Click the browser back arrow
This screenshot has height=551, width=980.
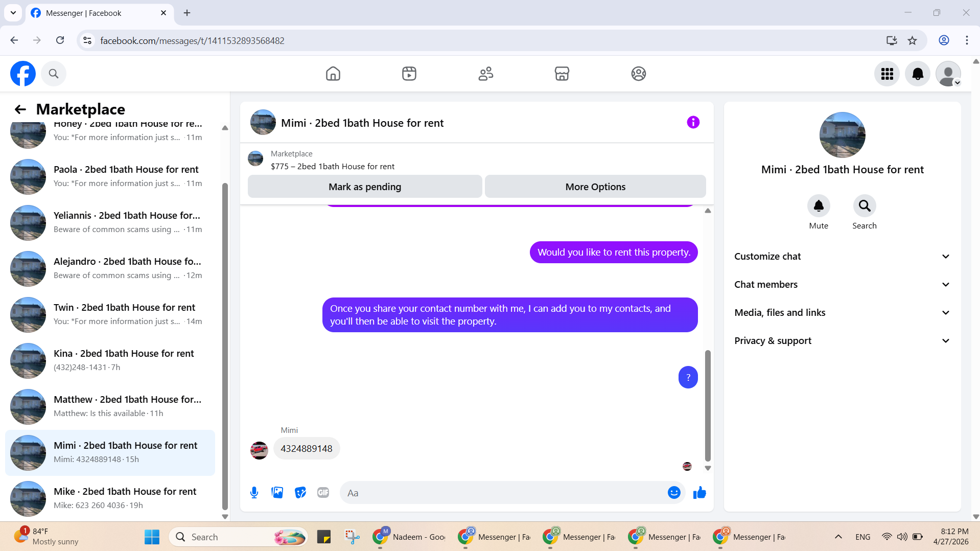point(14,40)
